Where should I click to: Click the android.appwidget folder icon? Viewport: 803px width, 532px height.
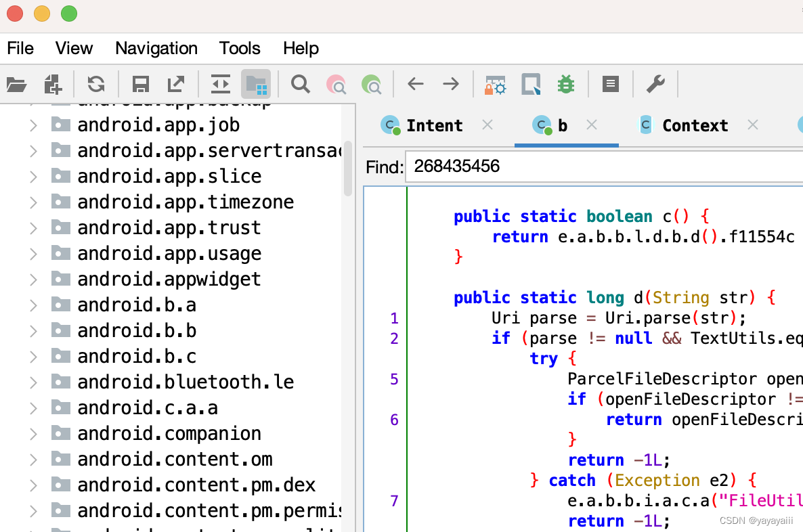click(x=60, y=279)
